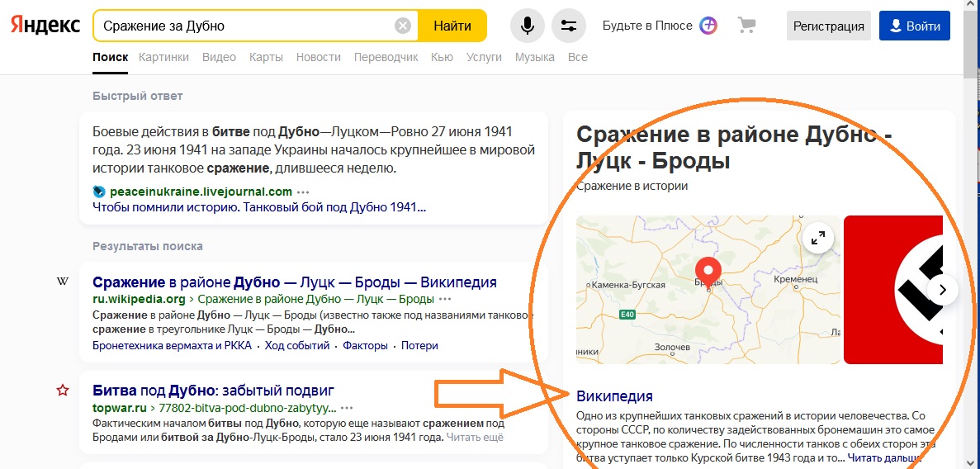Image resolution: width=980 pixels, height=469 pixels.
Task: Open Бронетехника вермахта и РККА sitelink
Action: click(x=172, y=345)
